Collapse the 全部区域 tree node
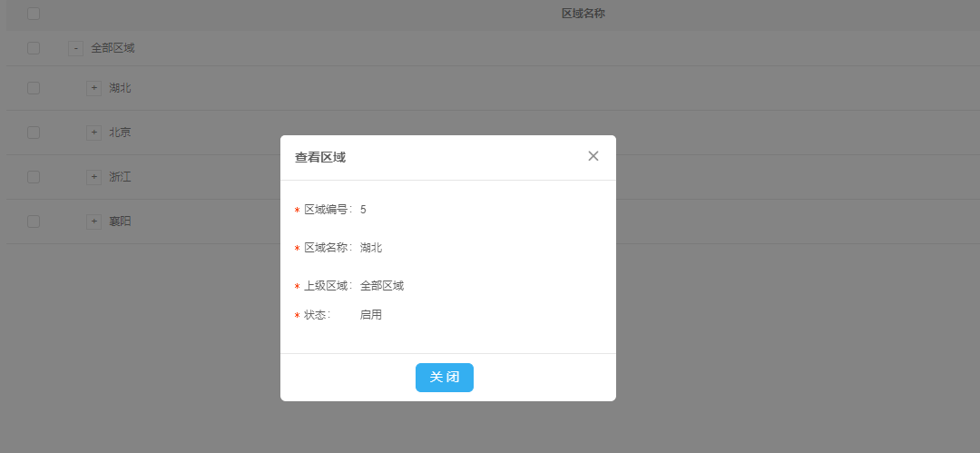The image size is (980, 453). (x=76, y=48)
